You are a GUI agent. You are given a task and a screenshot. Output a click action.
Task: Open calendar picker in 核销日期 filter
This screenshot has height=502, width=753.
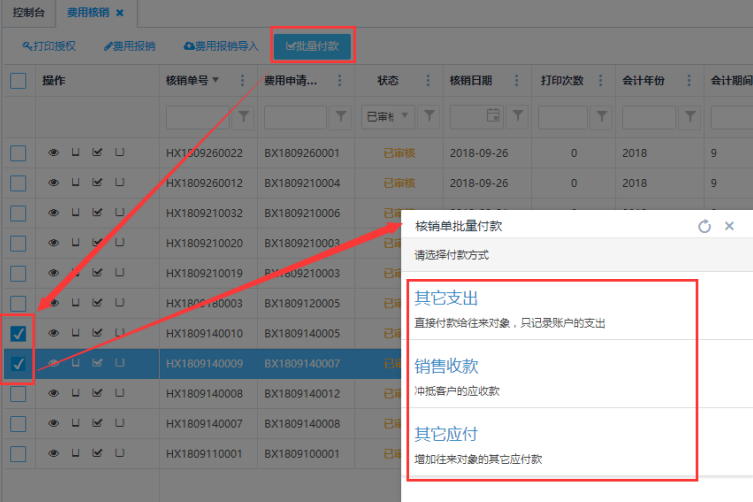click(x=493, y=117)
